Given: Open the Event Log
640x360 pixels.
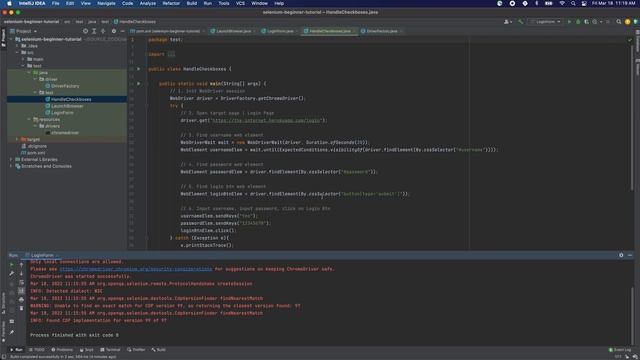Looking at the screenshot, I should (x=620, y=350).
